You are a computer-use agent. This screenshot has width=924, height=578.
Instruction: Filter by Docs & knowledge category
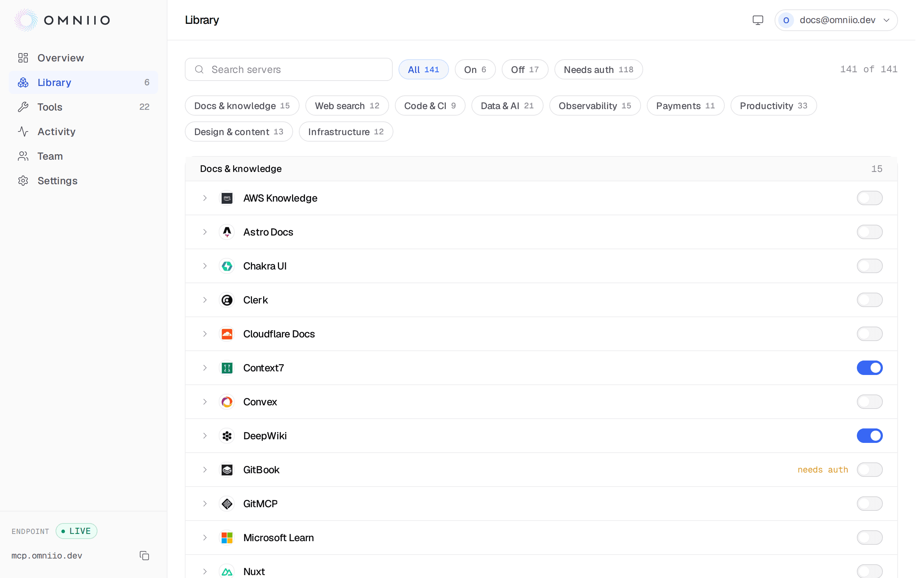242,105
